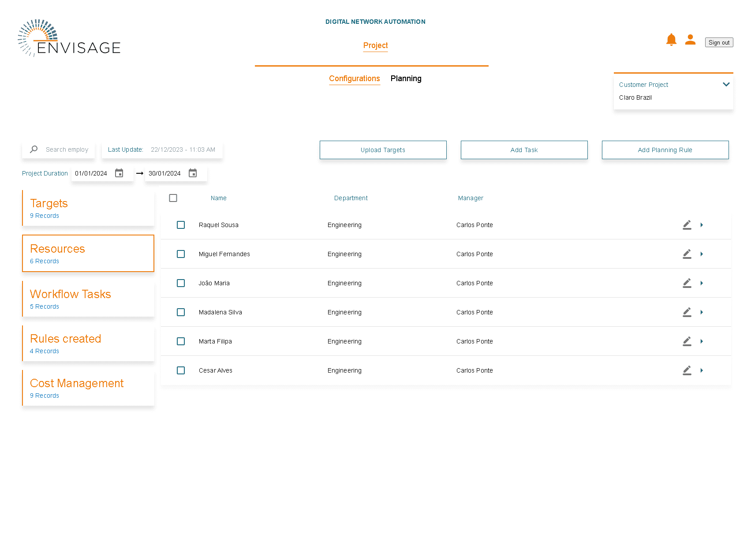Click the Search employee input field
751x560 pixels.
(x=67, y=149)
